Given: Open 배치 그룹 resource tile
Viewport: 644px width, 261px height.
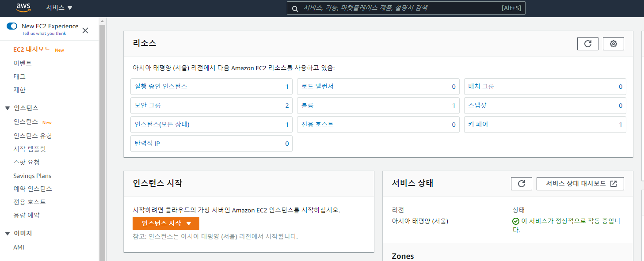Looking at the screenshot, I should [x=545, y=87].
